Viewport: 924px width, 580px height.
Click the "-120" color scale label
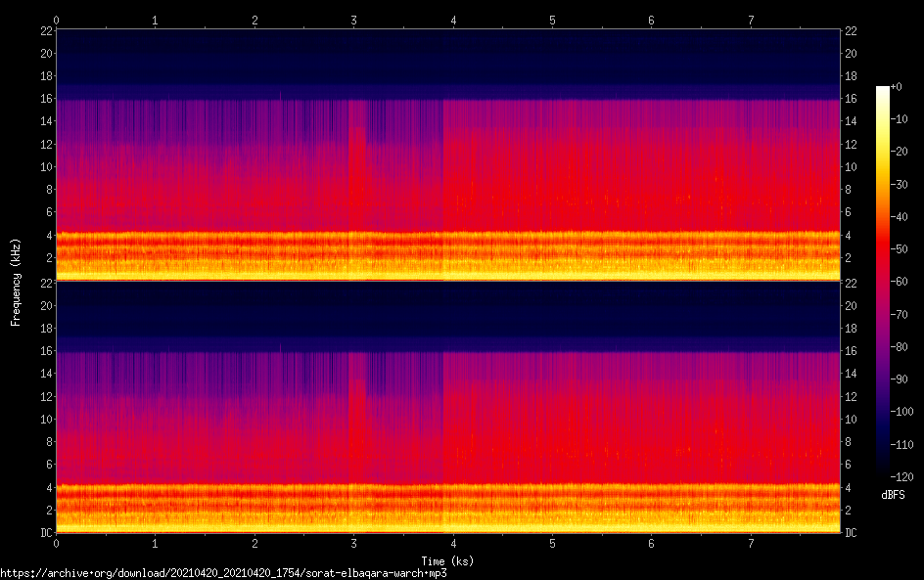(x=902, y=477)
